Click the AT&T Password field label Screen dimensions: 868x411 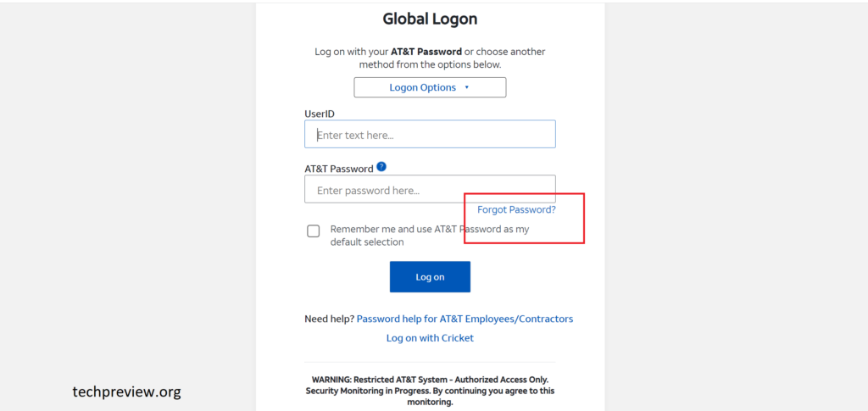click(338, 169)
